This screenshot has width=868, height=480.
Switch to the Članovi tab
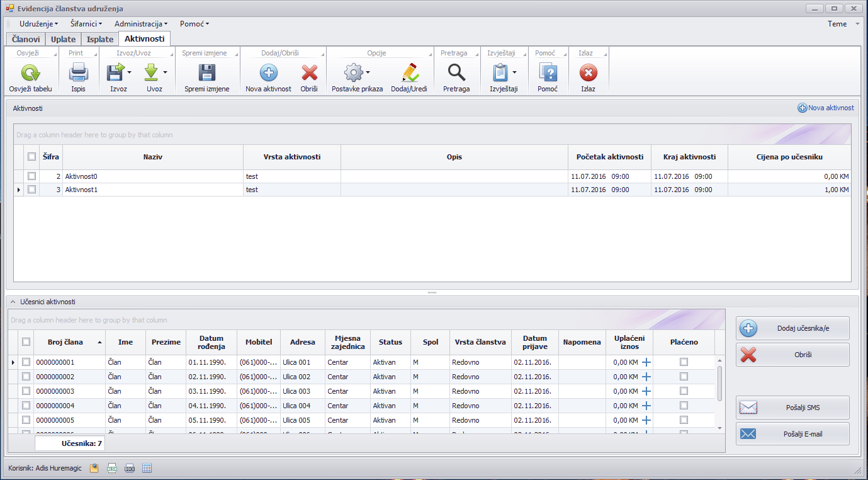26,39
